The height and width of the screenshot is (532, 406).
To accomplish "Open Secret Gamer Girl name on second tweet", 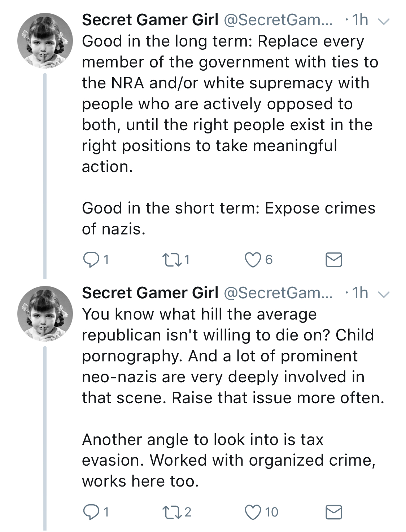I will (x=150, y=293).
